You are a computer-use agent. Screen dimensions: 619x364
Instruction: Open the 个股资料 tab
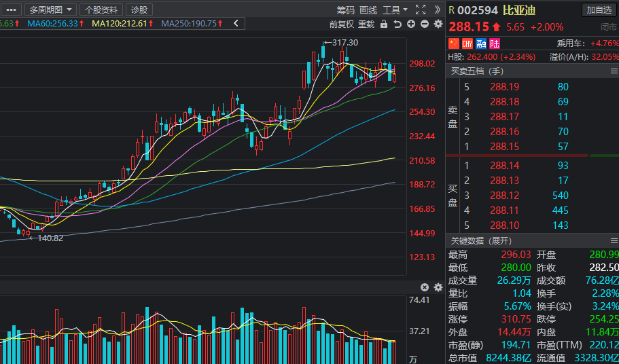click(x=101, y=10)
